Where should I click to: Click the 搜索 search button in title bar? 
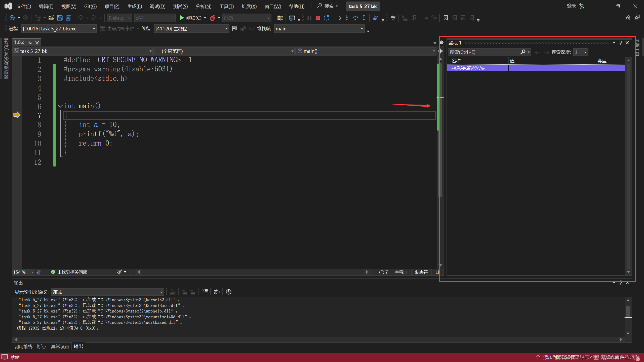tap(327, 6)
